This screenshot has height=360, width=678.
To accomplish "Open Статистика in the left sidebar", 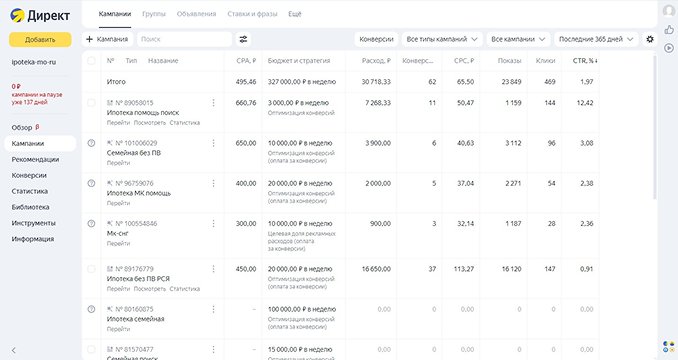I will click(x=30, y=191).
